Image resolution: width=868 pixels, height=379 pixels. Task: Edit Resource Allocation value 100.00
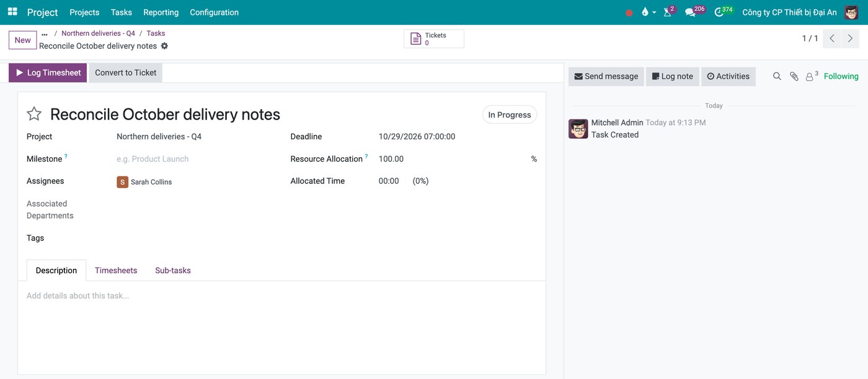point(391,159)
